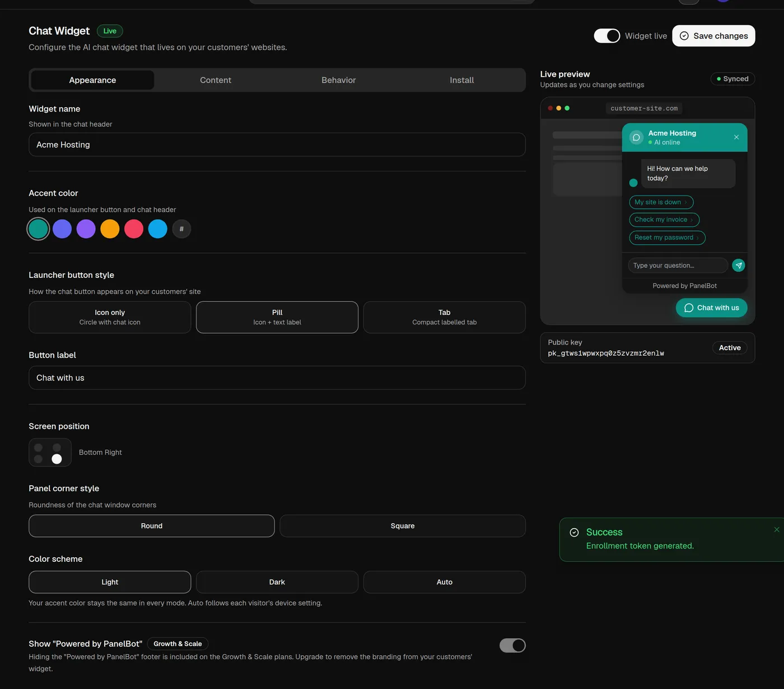The width and height of the screenshot is (784, 689).
Task: Focus the Widget name input field
Action: [277, 145]
